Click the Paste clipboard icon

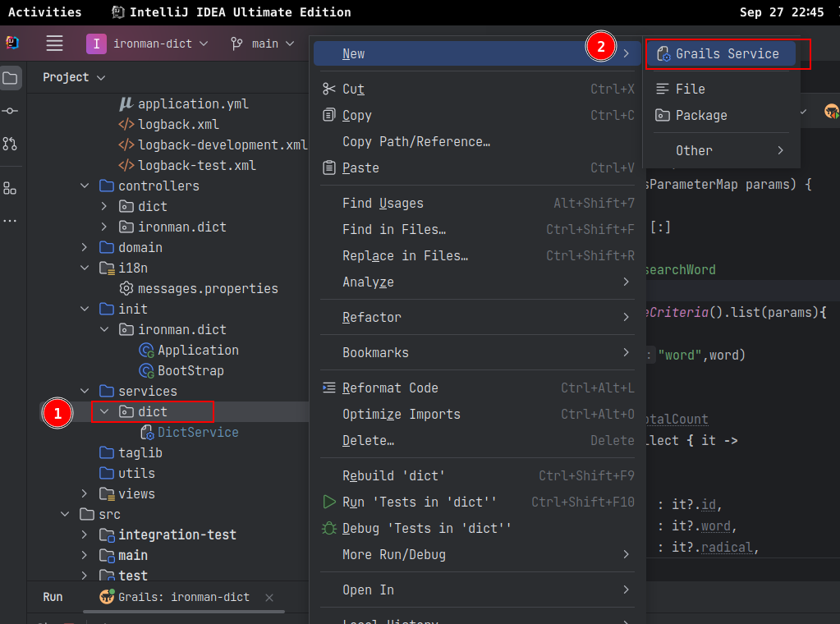tap(329, 167)
